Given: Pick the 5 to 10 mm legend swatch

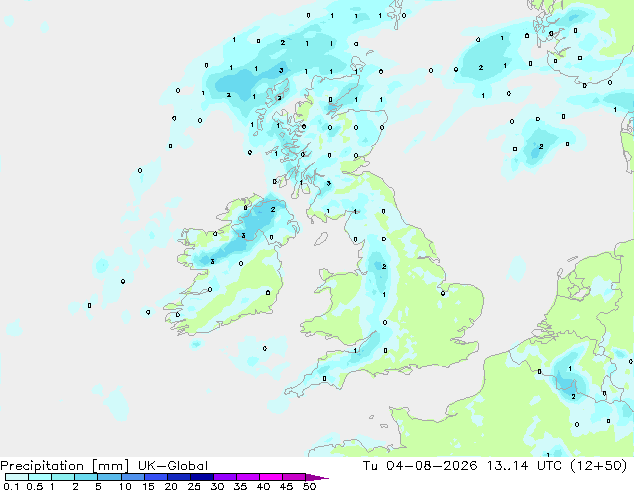Looking at the screenshot, I should click(109, 477).
